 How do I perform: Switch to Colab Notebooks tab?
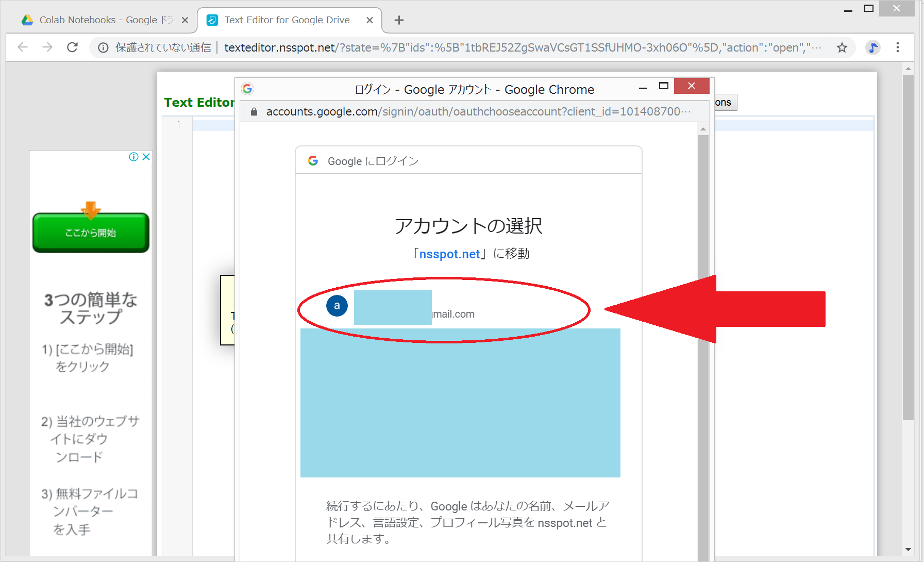coord(98,20)
